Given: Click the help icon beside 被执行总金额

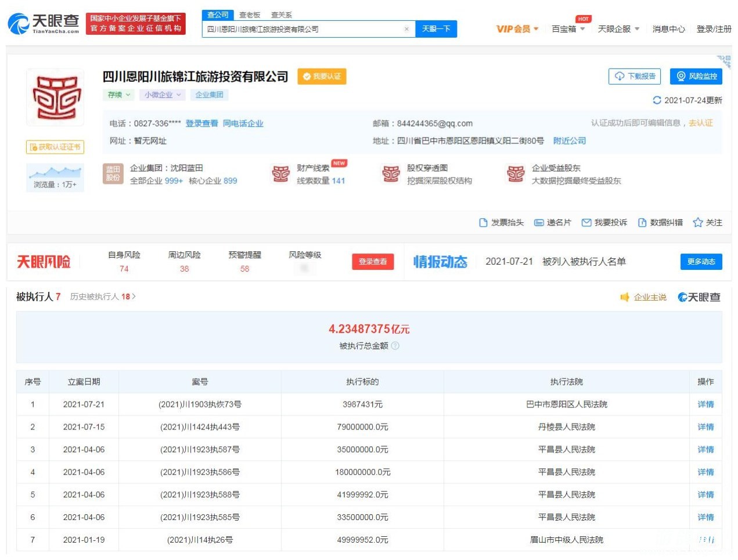Looking at the screenshot, I should tap(395, 346).
